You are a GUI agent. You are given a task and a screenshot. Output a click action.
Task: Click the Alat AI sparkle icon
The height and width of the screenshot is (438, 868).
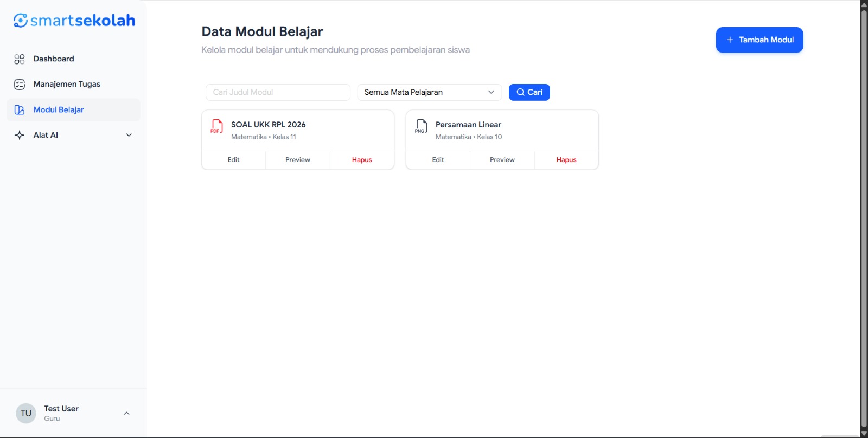pyautogui.click(x=20, y=135)
